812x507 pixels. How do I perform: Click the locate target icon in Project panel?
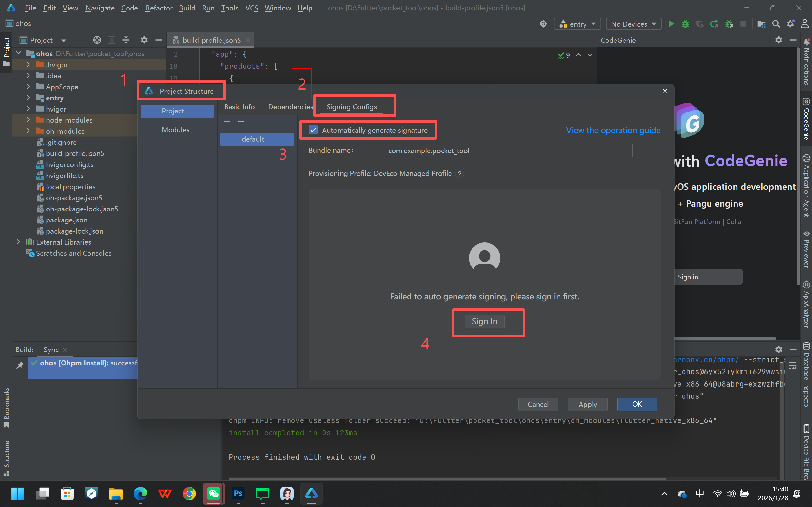(97, 40)
